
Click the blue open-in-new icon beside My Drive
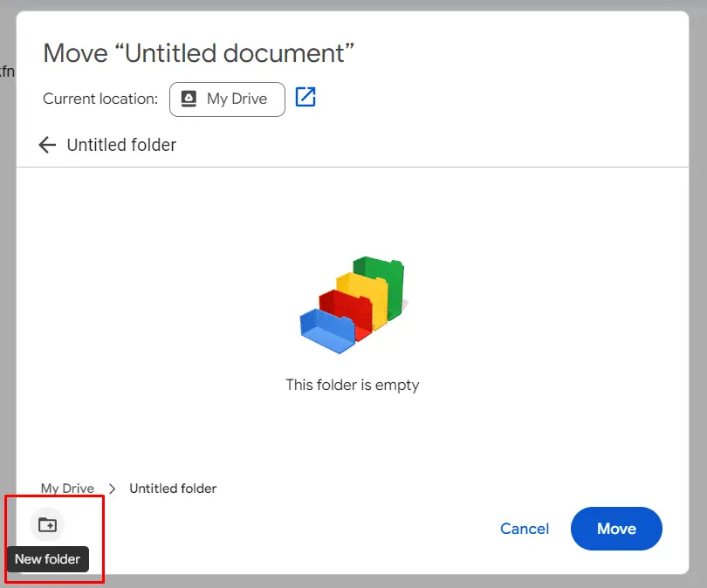pyautogui.click(x=305, y=99)
